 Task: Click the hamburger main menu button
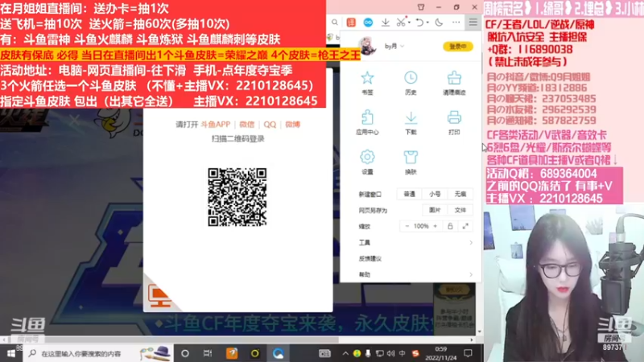coord(473,23)
